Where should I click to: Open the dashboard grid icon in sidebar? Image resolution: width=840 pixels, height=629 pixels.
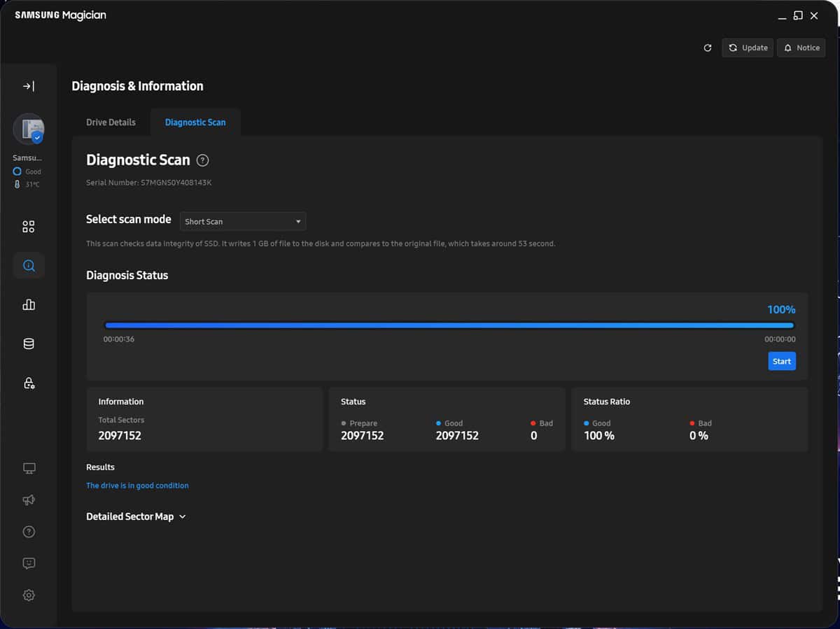[28, 227]
